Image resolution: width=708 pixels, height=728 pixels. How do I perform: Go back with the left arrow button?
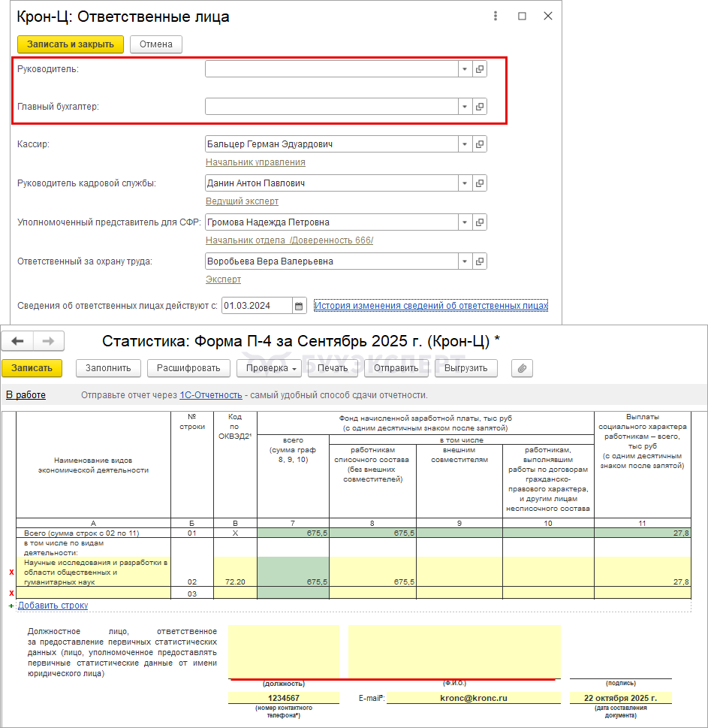[17, 341]
